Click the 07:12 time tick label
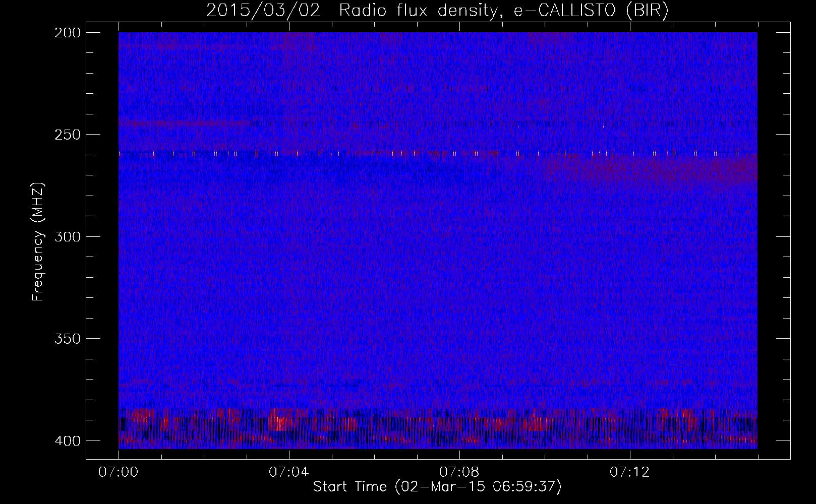Image resolution: width=816 pixels, height=504 pixels. click(x=630, y=472)
